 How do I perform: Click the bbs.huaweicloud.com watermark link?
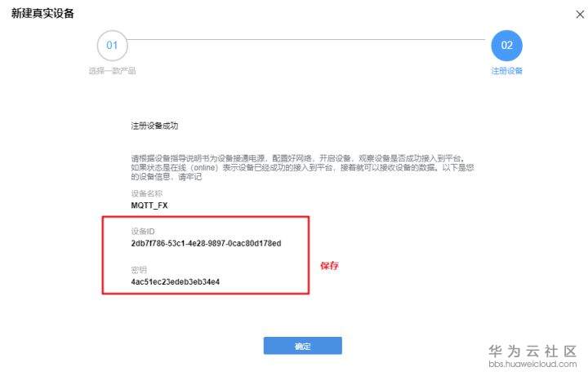click(x=532, y=364)
